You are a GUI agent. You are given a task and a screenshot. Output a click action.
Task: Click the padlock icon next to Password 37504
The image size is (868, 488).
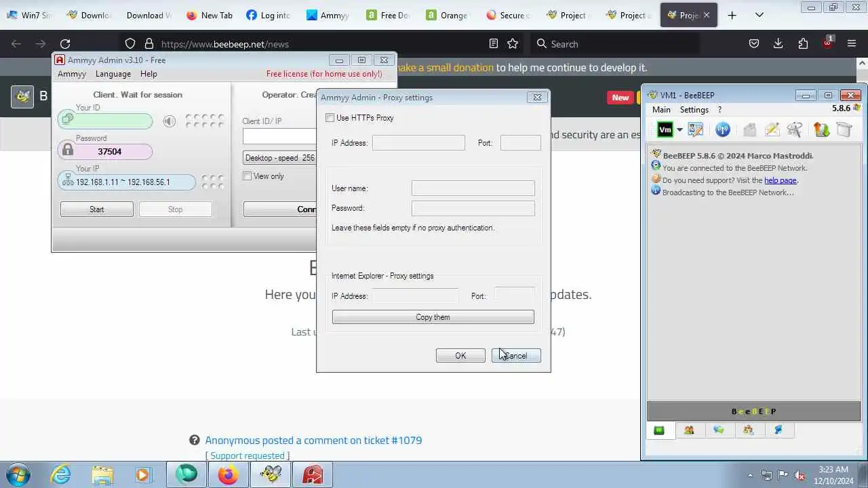pos(68,150)
